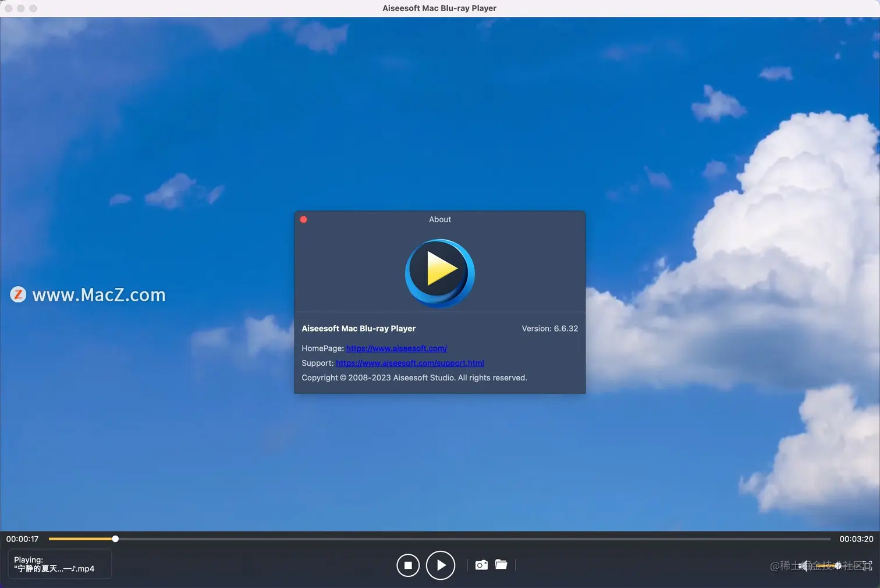Click the Aiseesoft Mac Blu-ray Player name in About
Screen dimensions: 880x588
(x=359, y=329)
